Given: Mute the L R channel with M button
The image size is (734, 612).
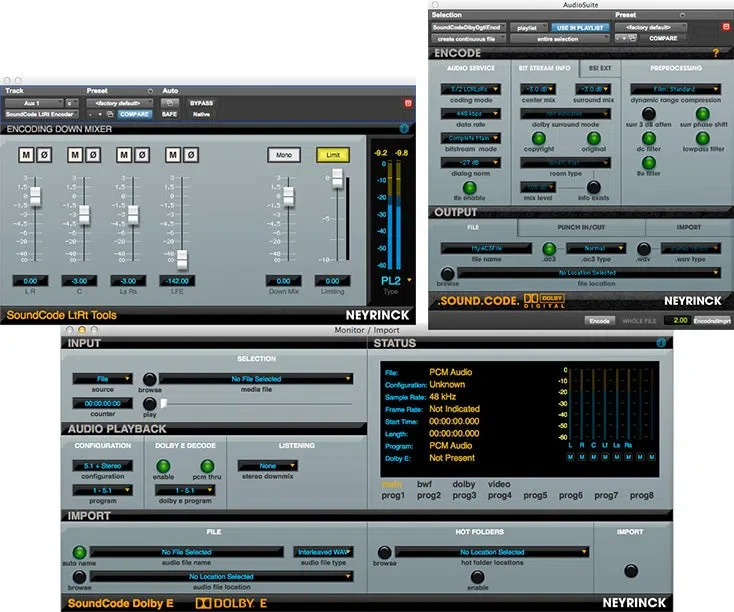Looking at the screenshot, I should pos(26,155).
